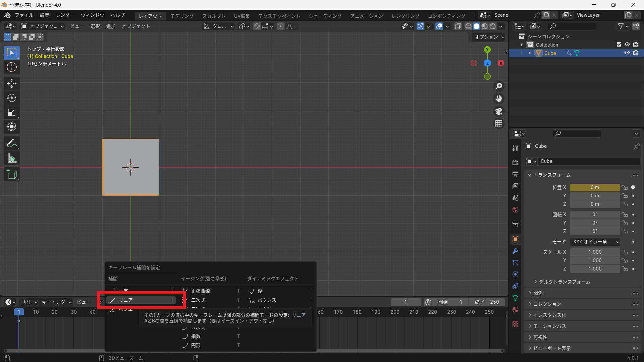Expand the Cube item in outliner
This screenshot has width=644, height=362.
(530, 53)
